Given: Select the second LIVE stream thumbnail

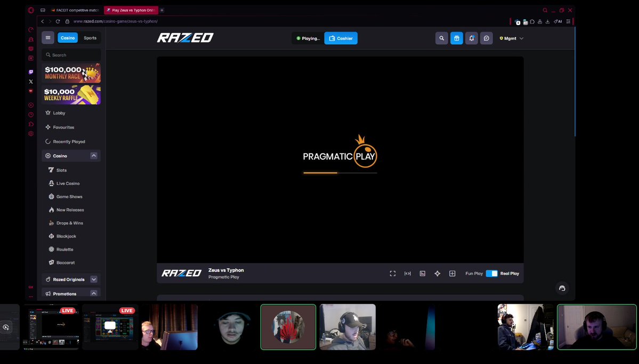Looking at the screenshot, I should (x=110, y=327).
